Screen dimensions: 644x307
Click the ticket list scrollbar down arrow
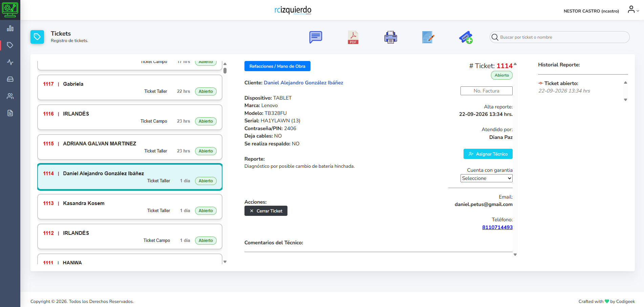[225, 262]
